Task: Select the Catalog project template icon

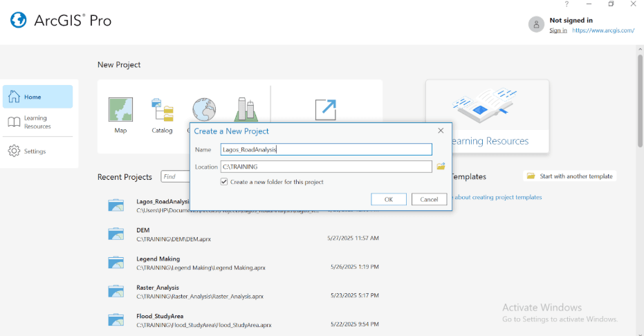Action: coord(162,109)
